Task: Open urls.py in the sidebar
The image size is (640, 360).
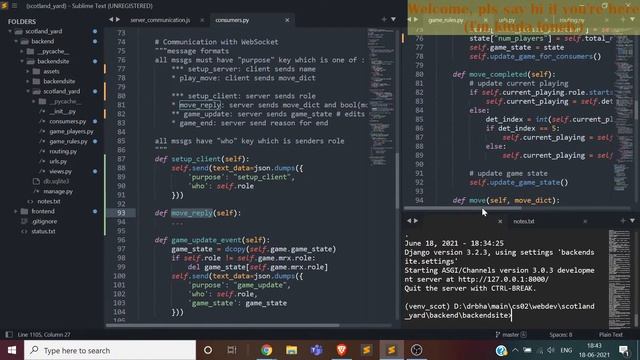Action: tap(58, 161)
